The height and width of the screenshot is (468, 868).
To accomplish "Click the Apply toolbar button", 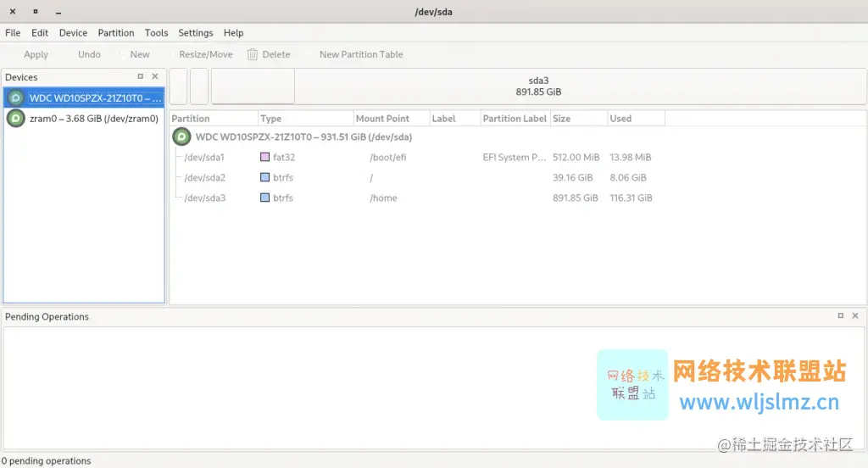I will [x=36, y=54].
